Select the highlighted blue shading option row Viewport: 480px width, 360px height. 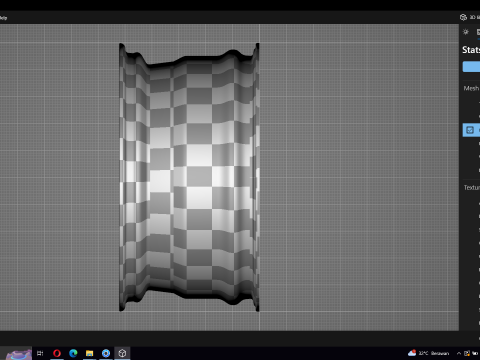pos(471,130)
